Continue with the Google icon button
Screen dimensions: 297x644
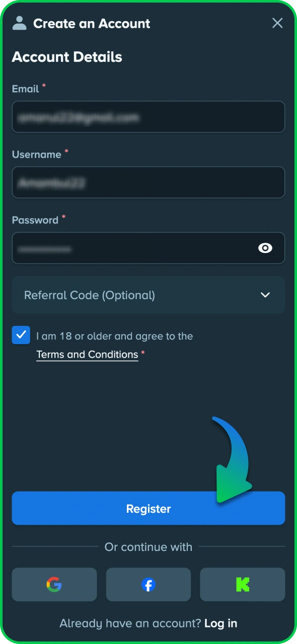click(54, 585)
